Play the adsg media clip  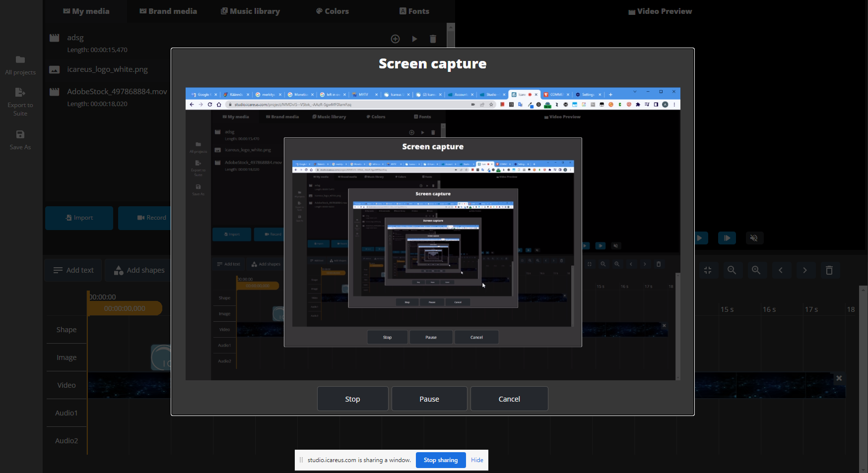click(x=414, y=39)
